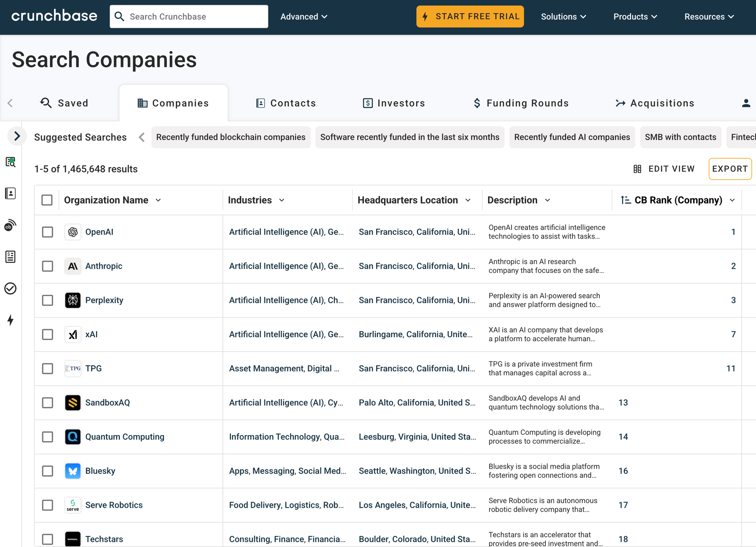Open the Serve Robotics company link
756x547 pixels.
(114, 505)
